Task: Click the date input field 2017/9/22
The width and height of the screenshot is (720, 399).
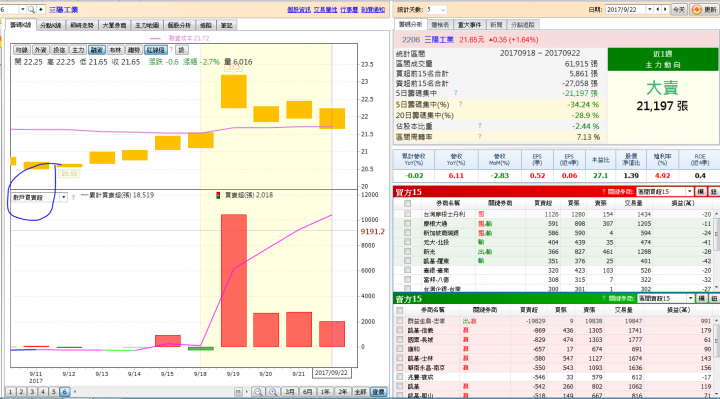Action: (626, 10)
